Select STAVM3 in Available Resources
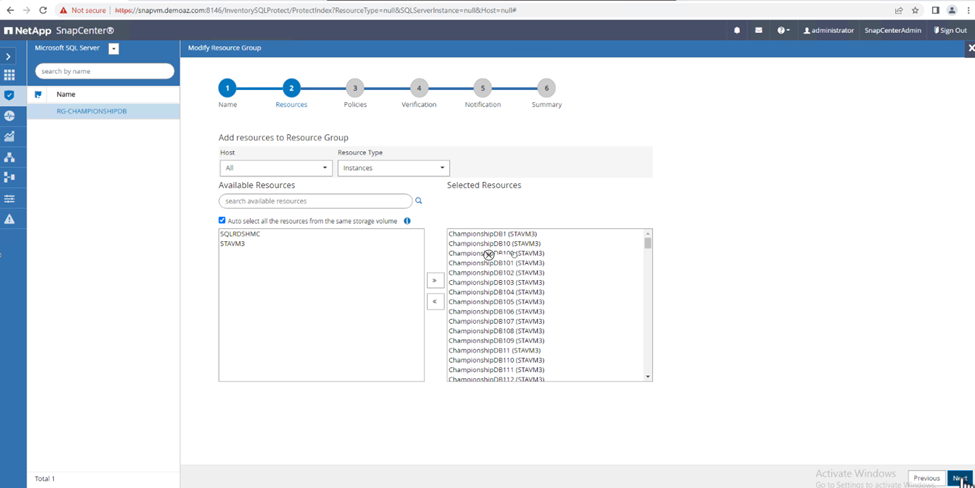This screenshot has width=975, height=488. tap(233, 244)
